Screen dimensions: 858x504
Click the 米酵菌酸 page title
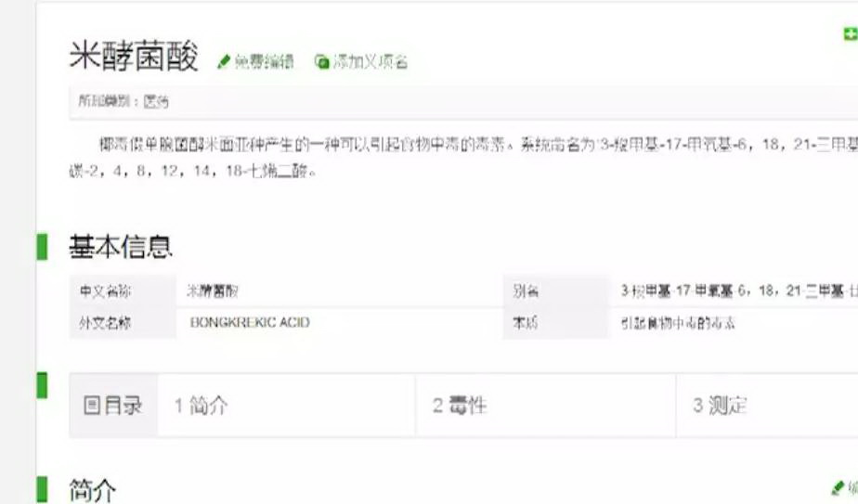134,56
